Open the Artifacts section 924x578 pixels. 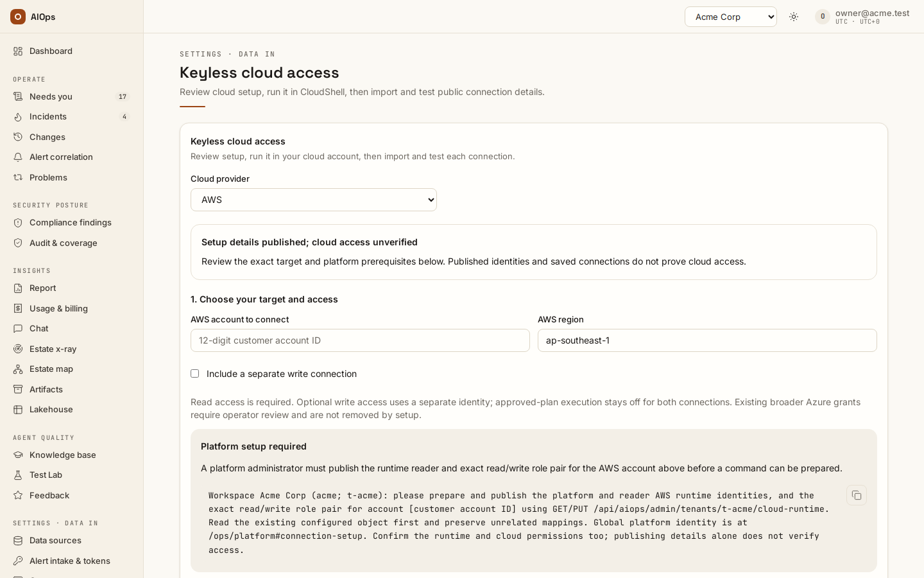point(71,390)
